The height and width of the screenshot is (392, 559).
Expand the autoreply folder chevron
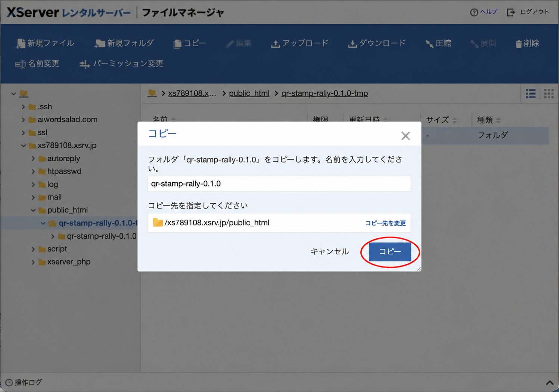click(33, 159)
